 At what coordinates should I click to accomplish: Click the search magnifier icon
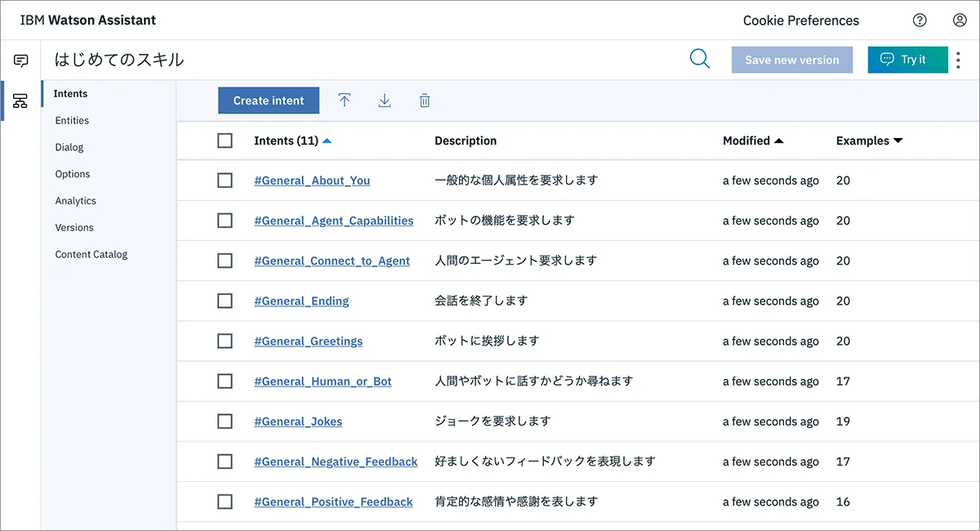click(x=700, y=59)
